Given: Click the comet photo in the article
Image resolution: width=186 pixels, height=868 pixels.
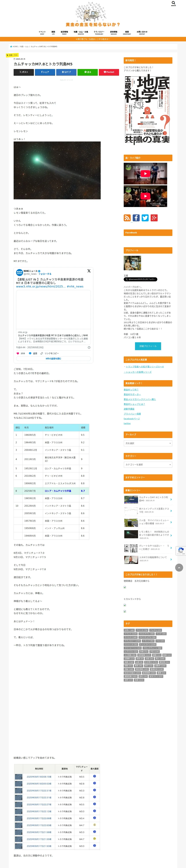Looking at the screenshot, I should coord(57,170).
